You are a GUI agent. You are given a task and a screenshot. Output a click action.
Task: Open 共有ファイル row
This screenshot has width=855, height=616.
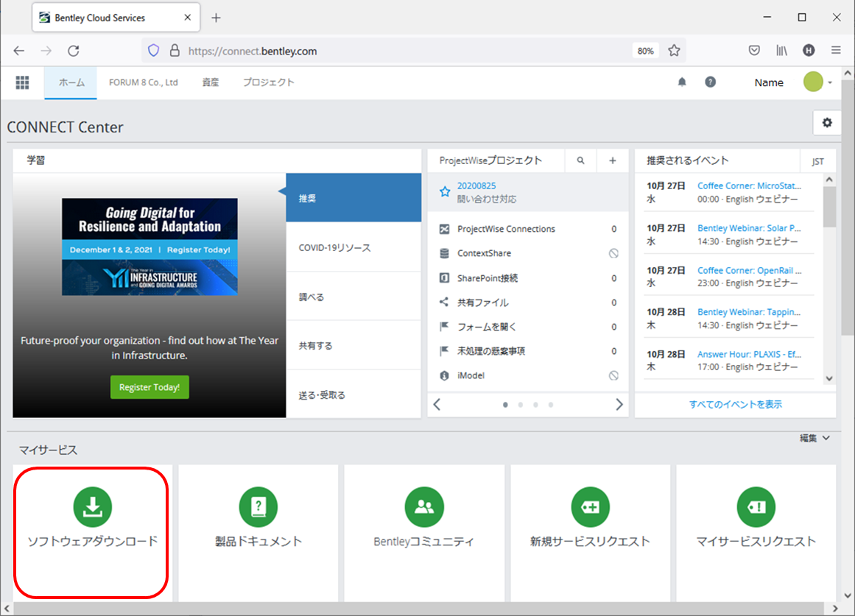(x=528, y=302)
